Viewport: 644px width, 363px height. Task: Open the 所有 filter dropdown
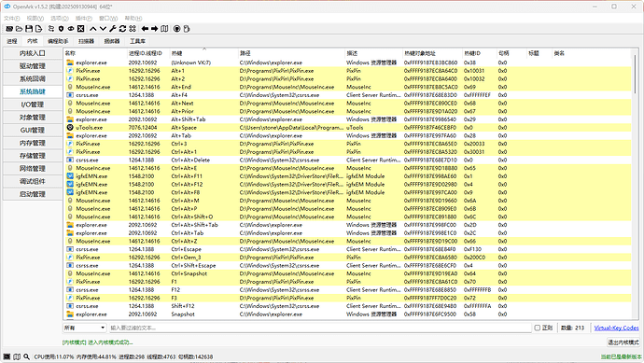coord(85,328)
